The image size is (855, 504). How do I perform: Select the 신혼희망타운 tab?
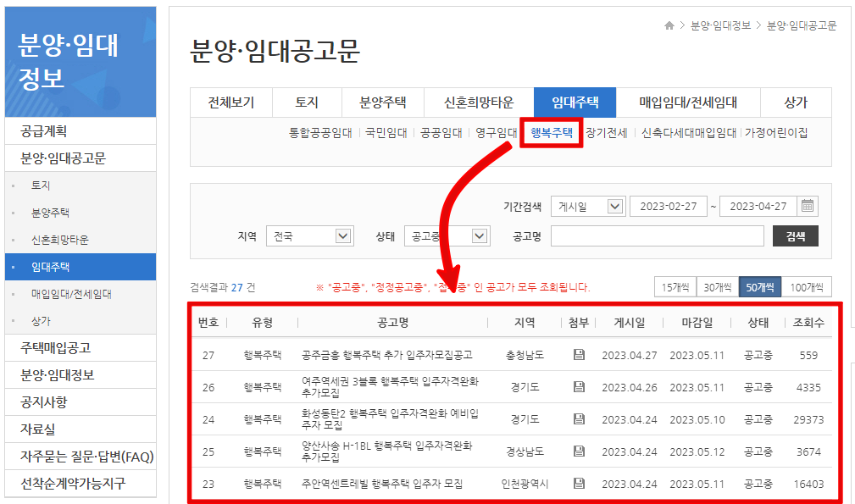(479, 102)
